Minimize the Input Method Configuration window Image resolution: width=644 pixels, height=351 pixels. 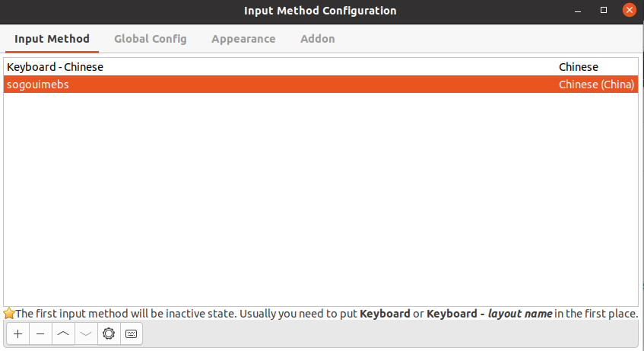click(x=578, y=11)
